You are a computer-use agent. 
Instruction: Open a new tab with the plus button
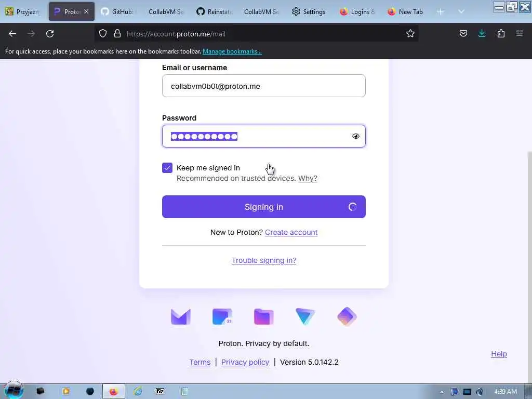point(441,11)
